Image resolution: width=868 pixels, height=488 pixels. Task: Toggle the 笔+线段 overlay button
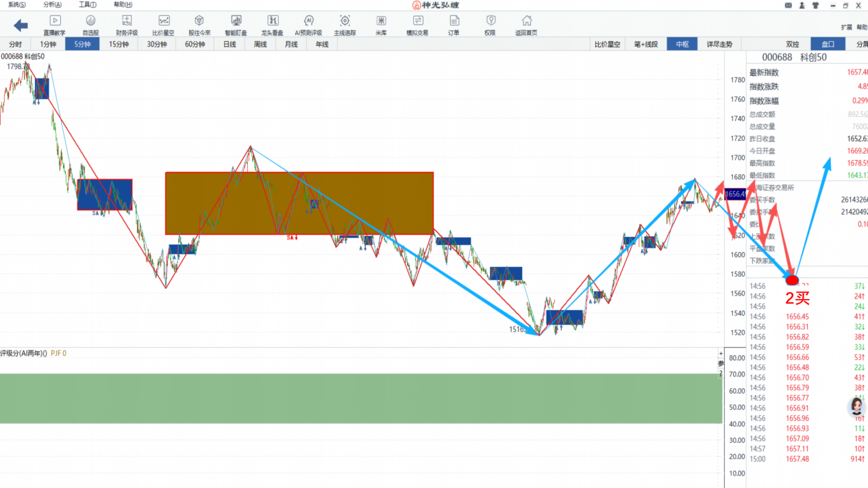click(x=646, y=44)
